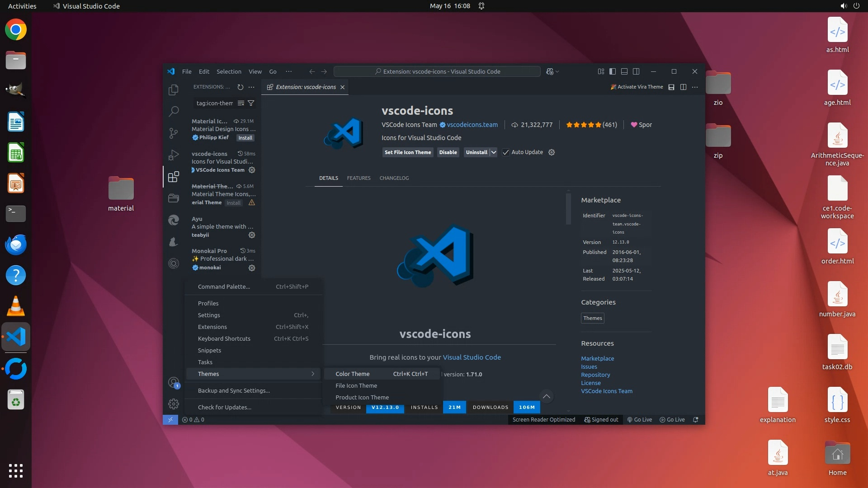Open the Search view icon

(x=173, y=111)
